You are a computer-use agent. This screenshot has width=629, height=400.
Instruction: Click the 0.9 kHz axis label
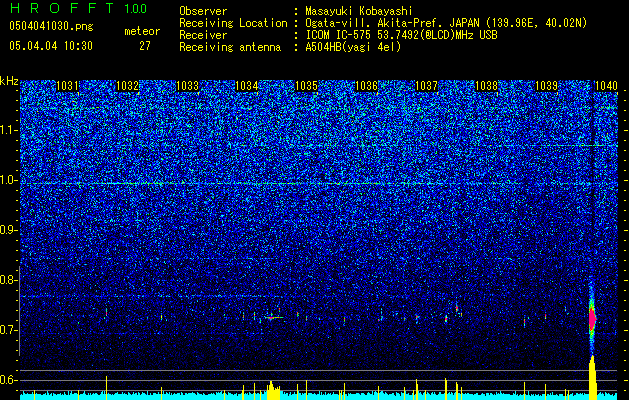pyautogui.click(x=8, y=230)
